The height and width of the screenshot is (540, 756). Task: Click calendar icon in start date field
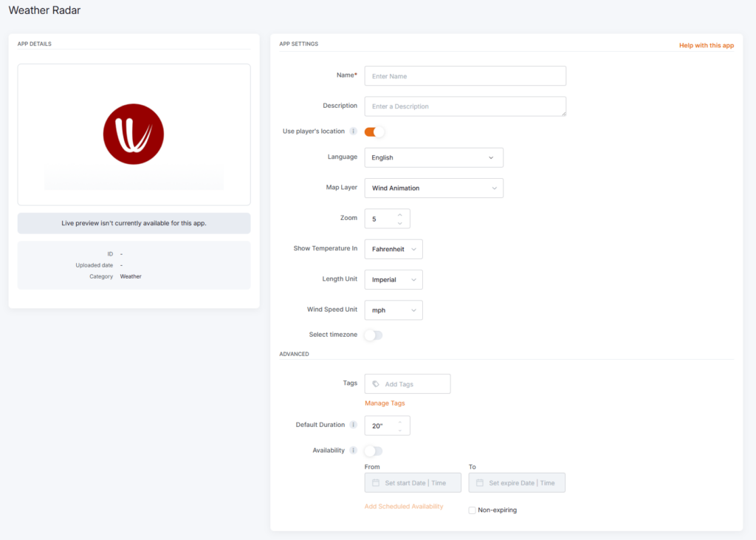(376, 483)
